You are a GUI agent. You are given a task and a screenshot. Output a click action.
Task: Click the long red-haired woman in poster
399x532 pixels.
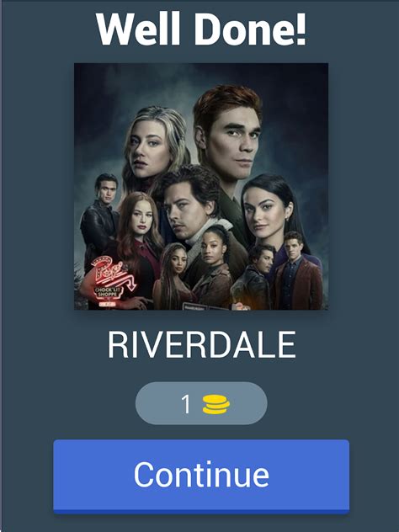pyautogui.click(x=141, y=231)
